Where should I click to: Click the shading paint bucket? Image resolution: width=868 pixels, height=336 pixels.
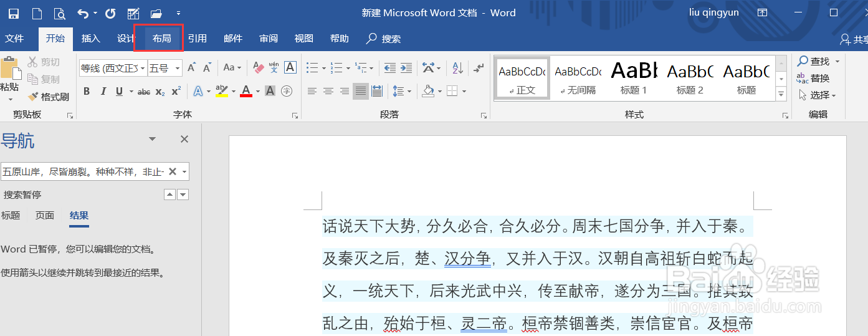coord(428,92)
